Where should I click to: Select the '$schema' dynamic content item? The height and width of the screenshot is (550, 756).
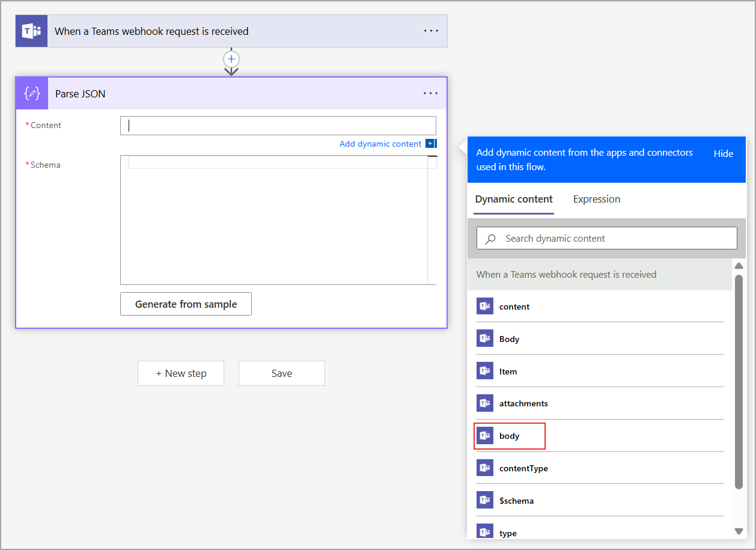click(516, 501)
